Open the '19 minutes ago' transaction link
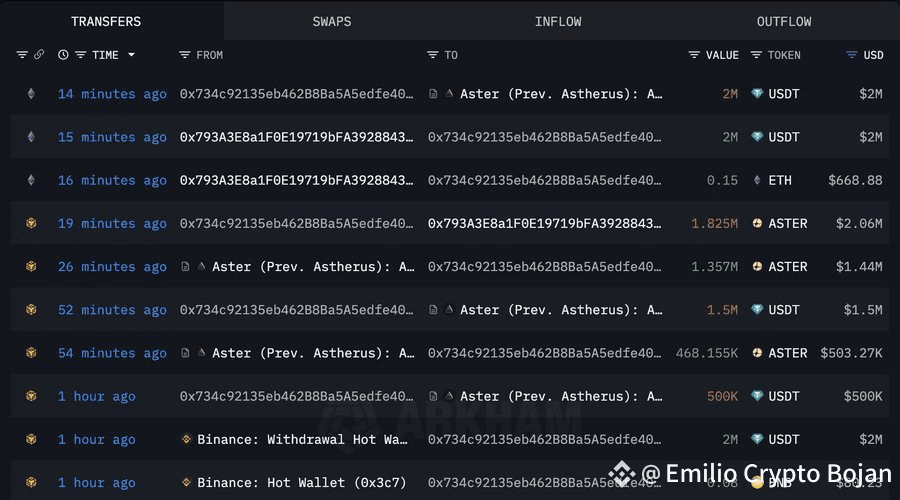Image resolution: width=900 pixels, height=500 pixels. [x=112, y=223]
